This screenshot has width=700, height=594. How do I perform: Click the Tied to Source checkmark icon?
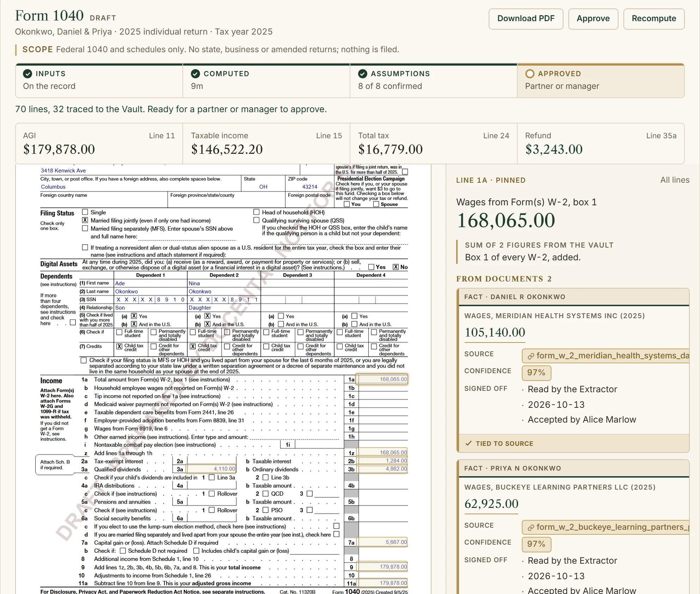click(x=469, y=443)
